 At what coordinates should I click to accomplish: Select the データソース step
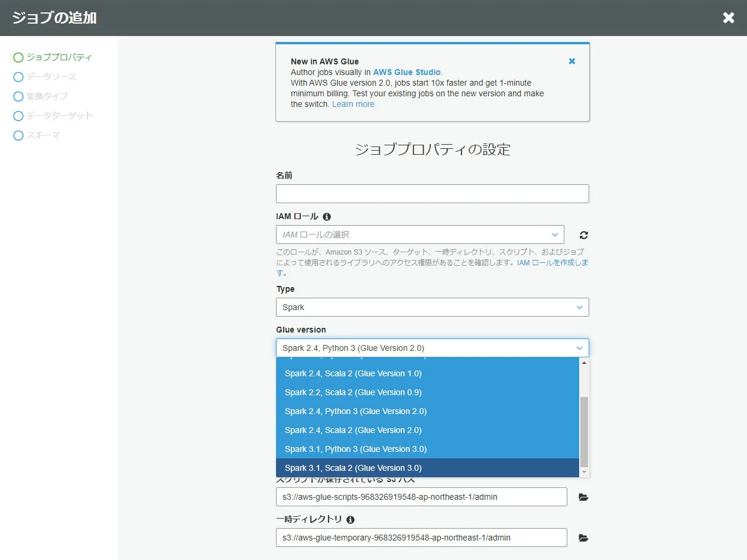tap(45, 77)
